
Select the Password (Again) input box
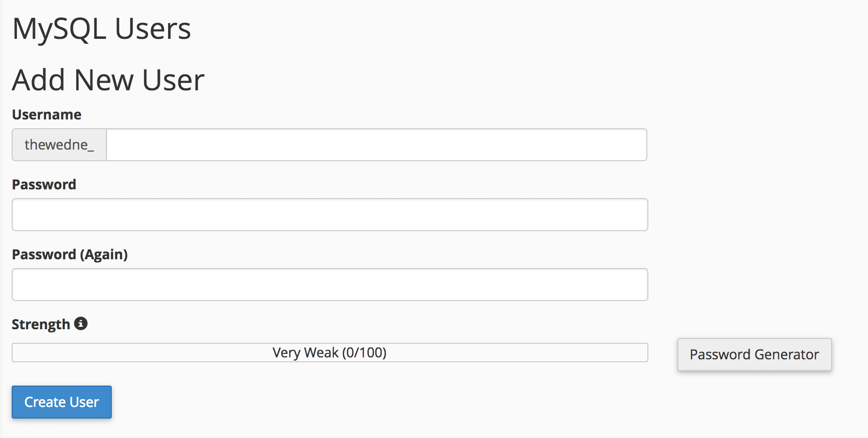pos(330,285)
